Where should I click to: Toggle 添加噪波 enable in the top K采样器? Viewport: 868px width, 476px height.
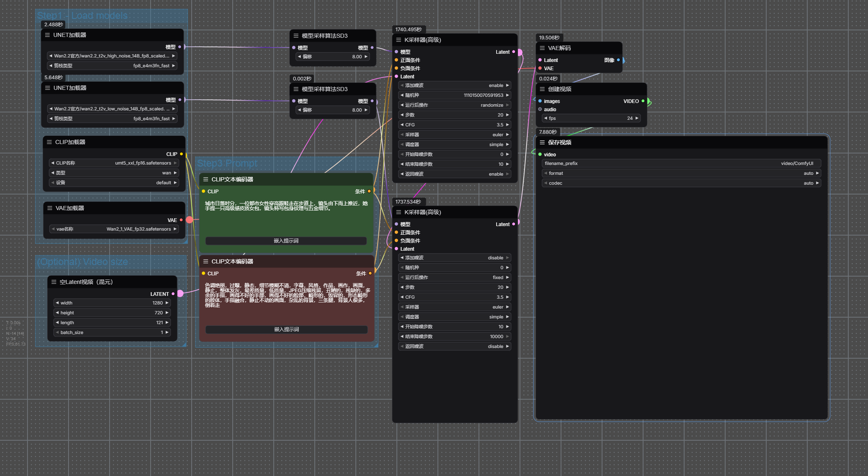coord(454,85)
